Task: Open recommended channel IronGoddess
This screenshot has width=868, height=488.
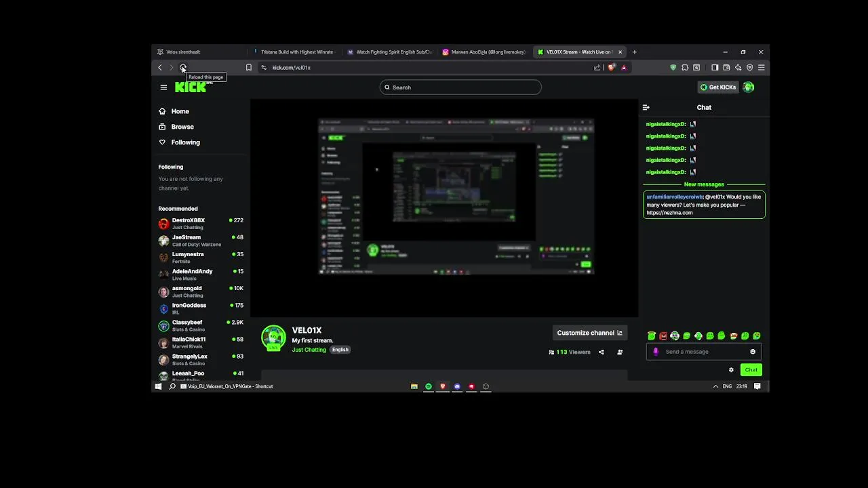Action: pyautogui.click(x=201, y=308)
